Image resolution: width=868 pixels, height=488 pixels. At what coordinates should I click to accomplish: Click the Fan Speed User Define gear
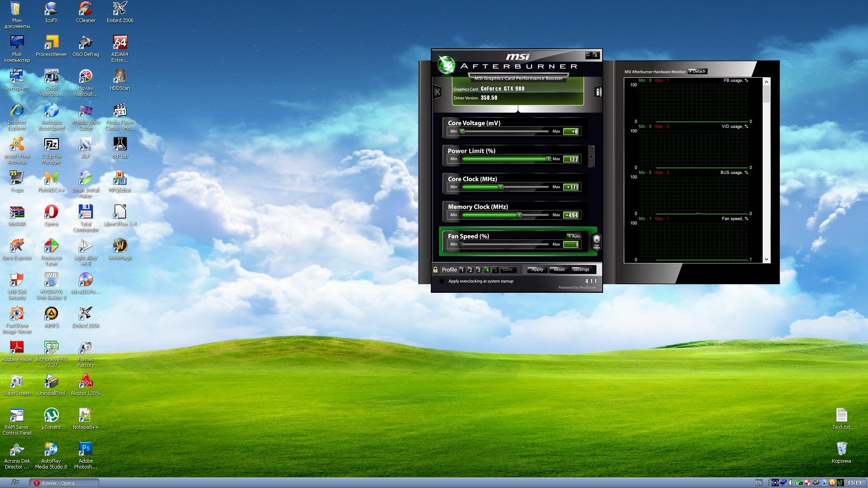[596, 242]
